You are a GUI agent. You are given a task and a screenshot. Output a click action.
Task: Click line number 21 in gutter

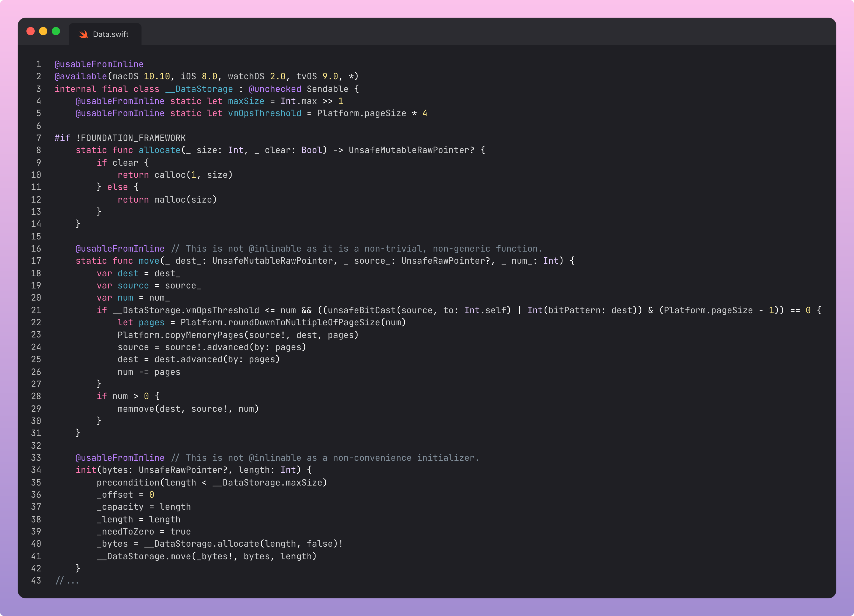click(x=36, y=310)
